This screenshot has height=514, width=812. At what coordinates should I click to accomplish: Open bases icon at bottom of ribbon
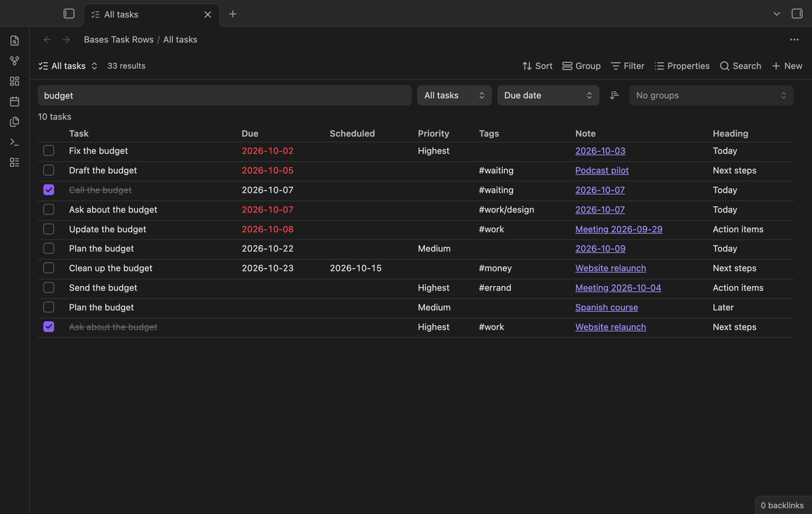[x=14, y=162]
